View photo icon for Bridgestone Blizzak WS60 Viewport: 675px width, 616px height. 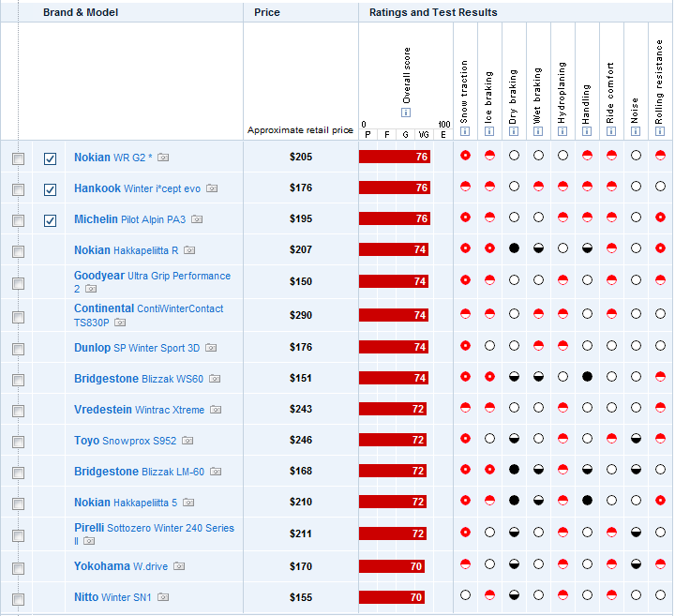point(215,379)
